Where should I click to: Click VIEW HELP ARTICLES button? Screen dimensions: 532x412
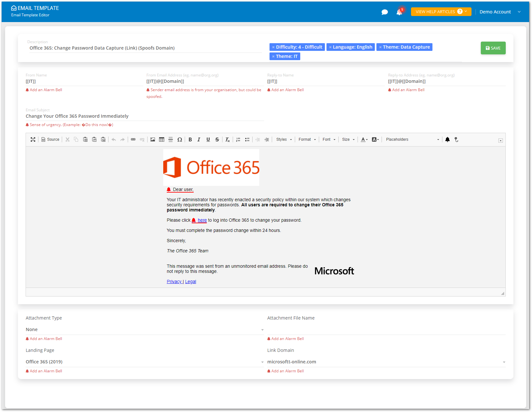point(441,12)
